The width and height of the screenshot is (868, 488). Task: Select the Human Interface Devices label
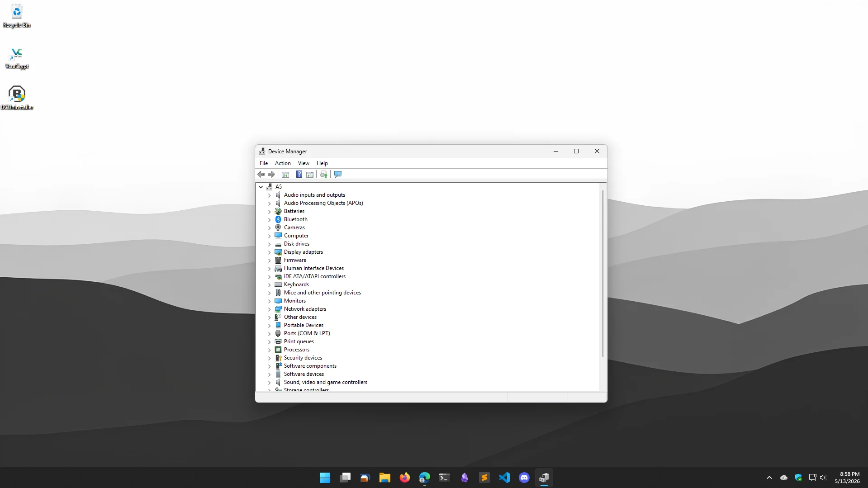(x=314, y=268)
